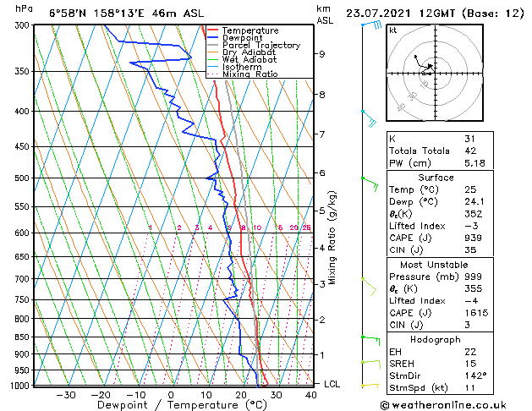Click the 'Surface' section heading

coord(436,178)
